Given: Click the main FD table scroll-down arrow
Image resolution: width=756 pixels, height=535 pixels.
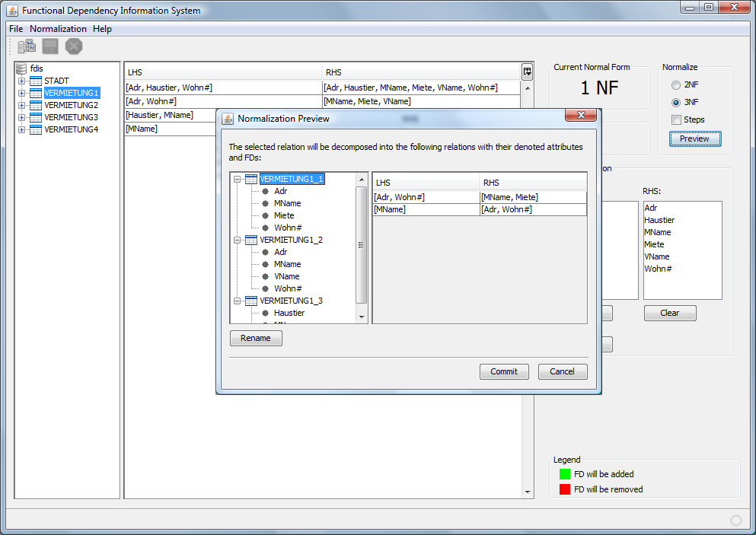Looking at the screenshot, I should [528, 492].
